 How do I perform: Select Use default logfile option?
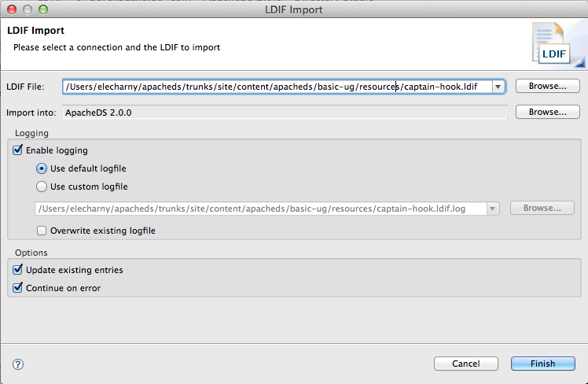point(42,168)
